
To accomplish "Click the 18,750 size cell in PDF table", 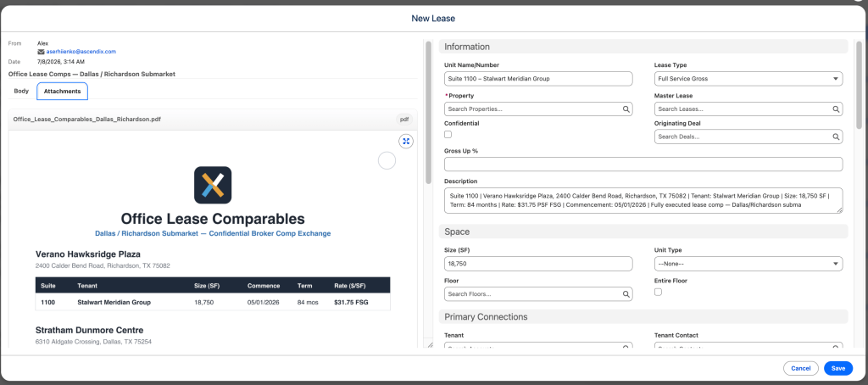I will pos(203,303).
